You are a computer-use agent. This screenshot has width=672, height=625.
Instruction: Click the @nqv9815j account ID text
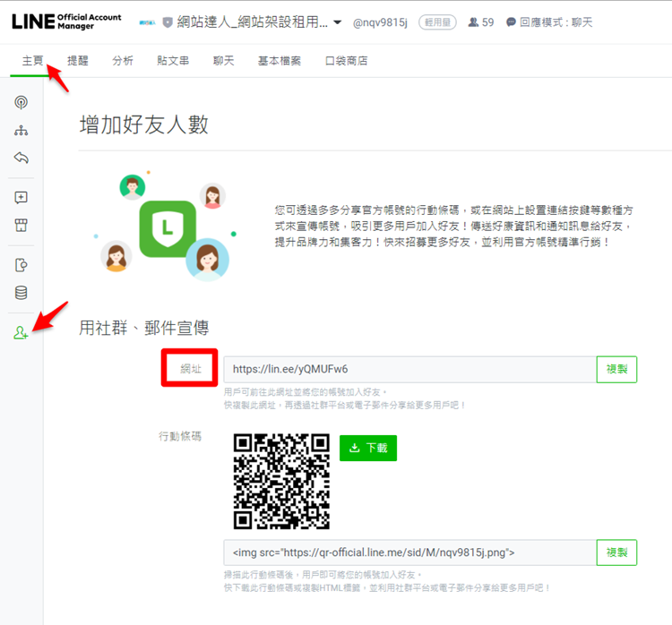click(380, 22)
